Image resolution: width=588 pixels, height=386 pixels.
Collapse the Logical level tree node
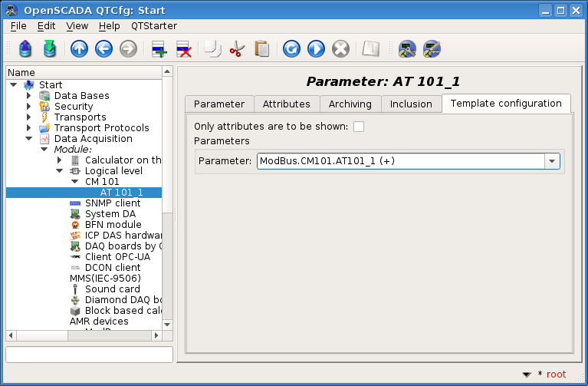(x=60, y=171)
